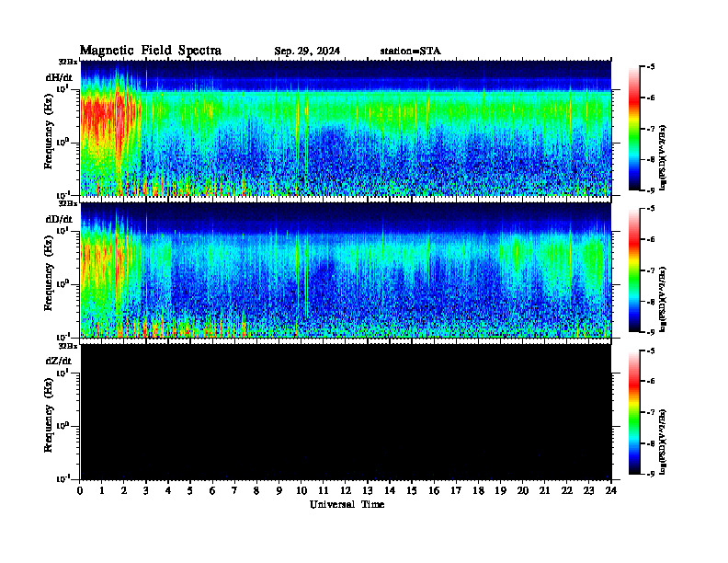Select the date text "Sep. 29, 2024"
The height and width of the screenshot is (563, 728).
[x=307, y=52]
